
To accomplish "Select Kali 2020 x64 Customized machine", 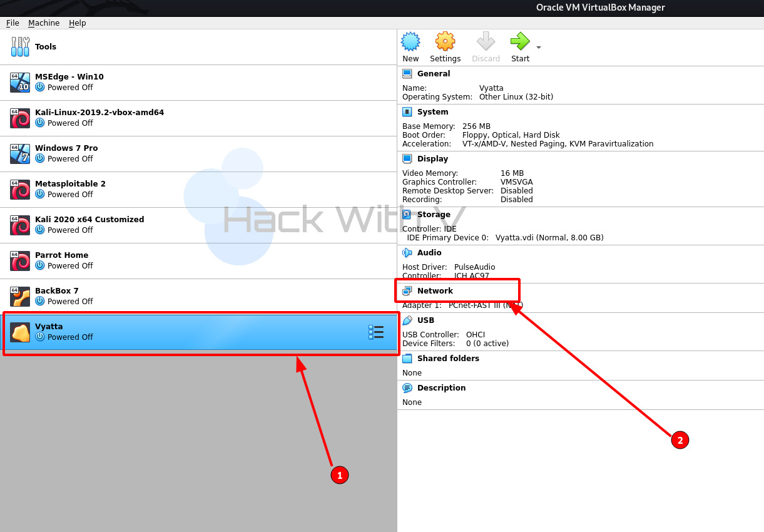I will 198,225.
